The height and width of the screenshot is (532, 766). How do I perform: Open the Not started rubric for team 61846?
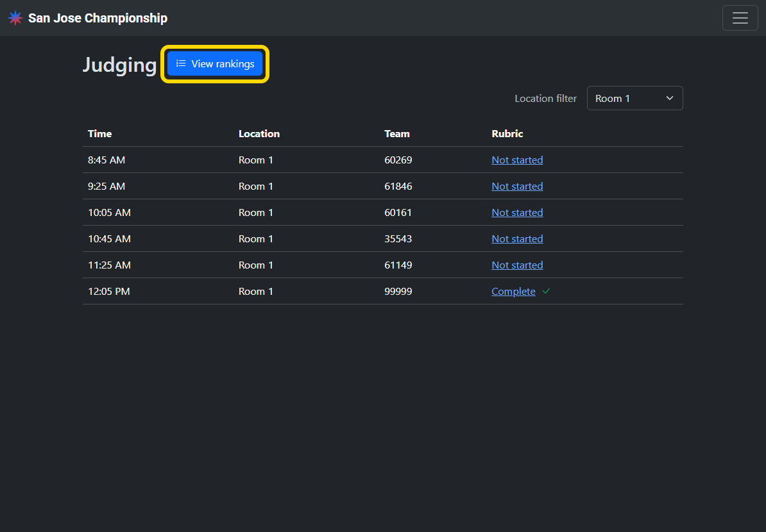pyautogui.click(x=517, y=187)
